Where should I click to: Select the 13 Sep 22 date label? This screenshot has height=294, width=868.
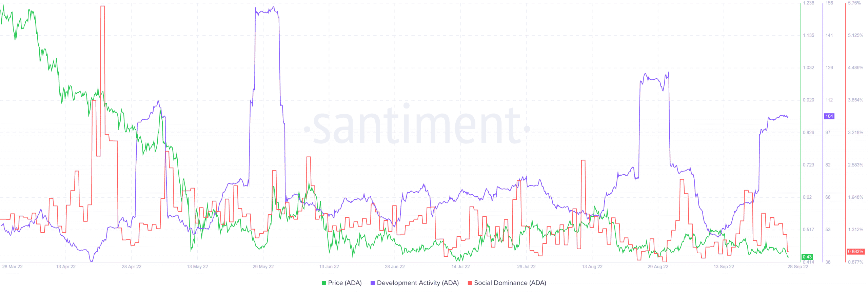724,267
